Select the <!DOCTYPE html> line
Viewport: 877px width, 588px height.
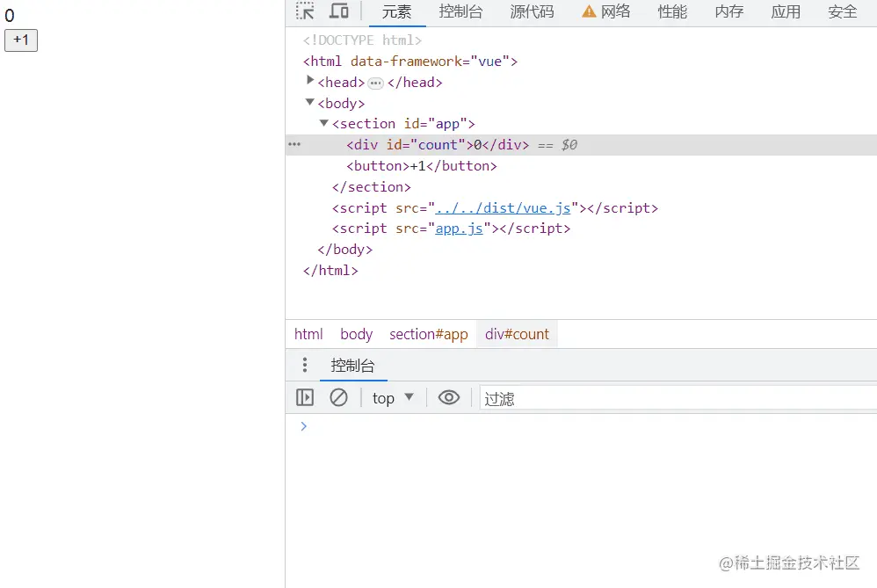[x=362, y=40]
